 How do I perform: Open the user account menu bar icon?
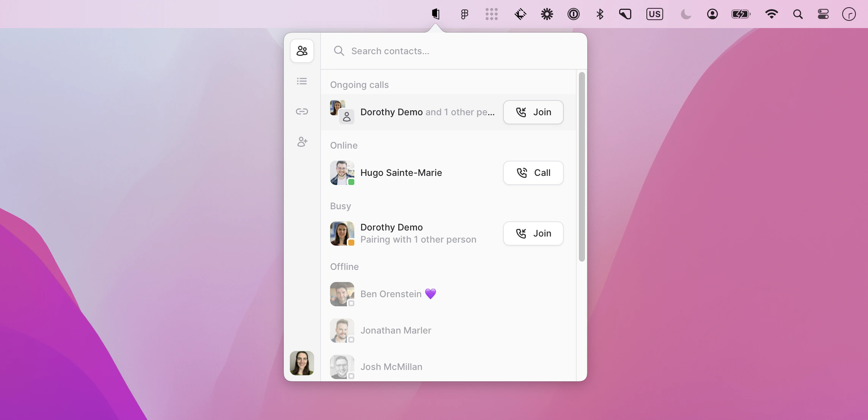click(x=712, y=14)
